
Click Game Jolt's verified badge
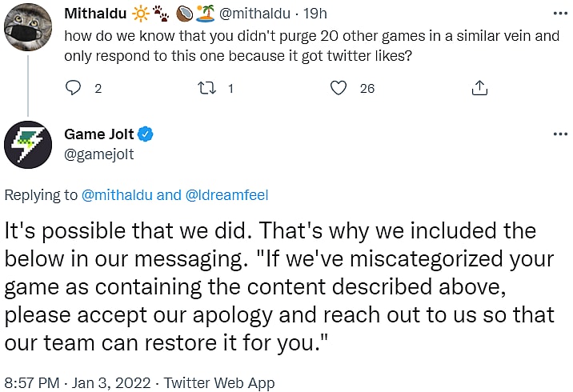pos(146,134)
